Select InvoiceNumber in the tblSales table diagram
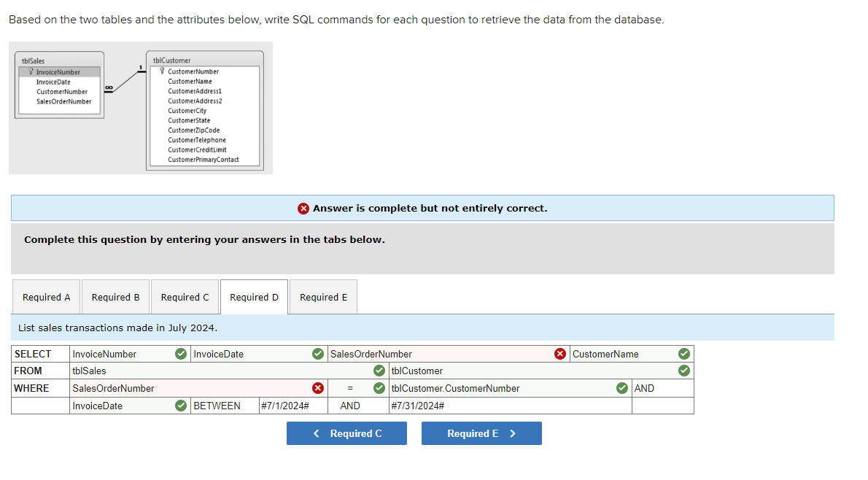 [58, 72]
